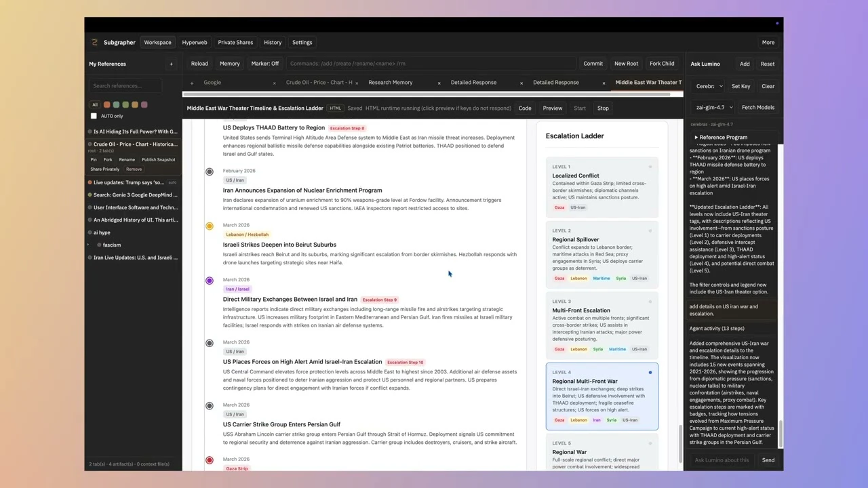The image size is (868, 488).
Task: Open the More menu
Action: click(768, 42)
